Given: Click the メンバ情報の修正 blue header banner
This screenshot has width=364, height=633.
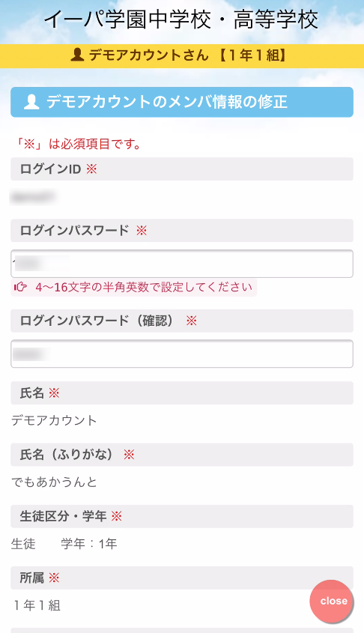Looking at the screenshot, I should [182, 102].
